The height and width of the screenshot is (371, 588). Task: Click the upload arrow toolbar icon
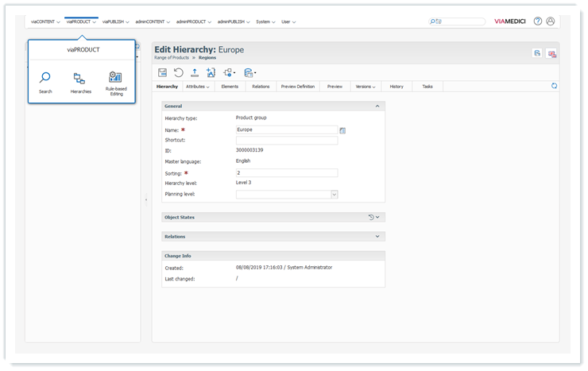(x=195, y=72)
